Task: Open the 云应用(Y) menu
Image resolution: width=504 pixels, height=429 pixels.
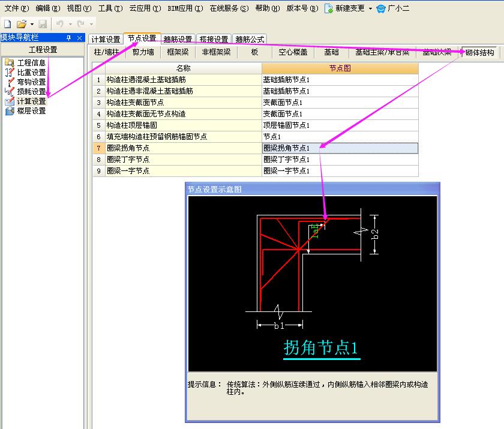Action: [x=145, y=8]
